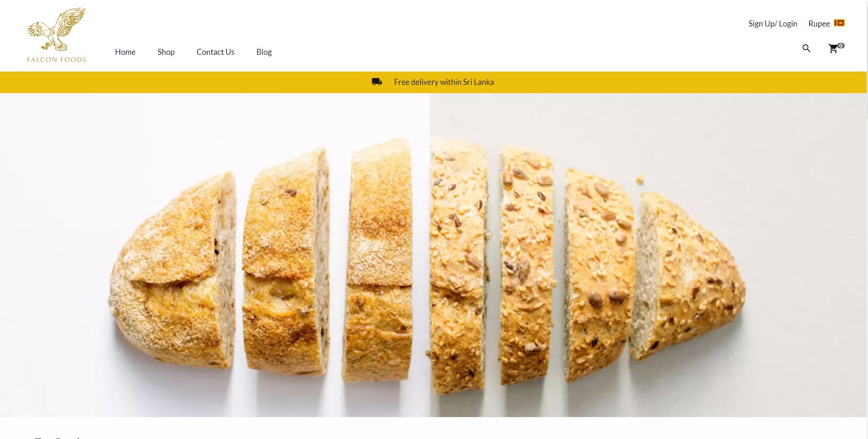Open the search magnifier icon
Image resolution: width=868 pixels, height=439 pixels.
(806, 48)
